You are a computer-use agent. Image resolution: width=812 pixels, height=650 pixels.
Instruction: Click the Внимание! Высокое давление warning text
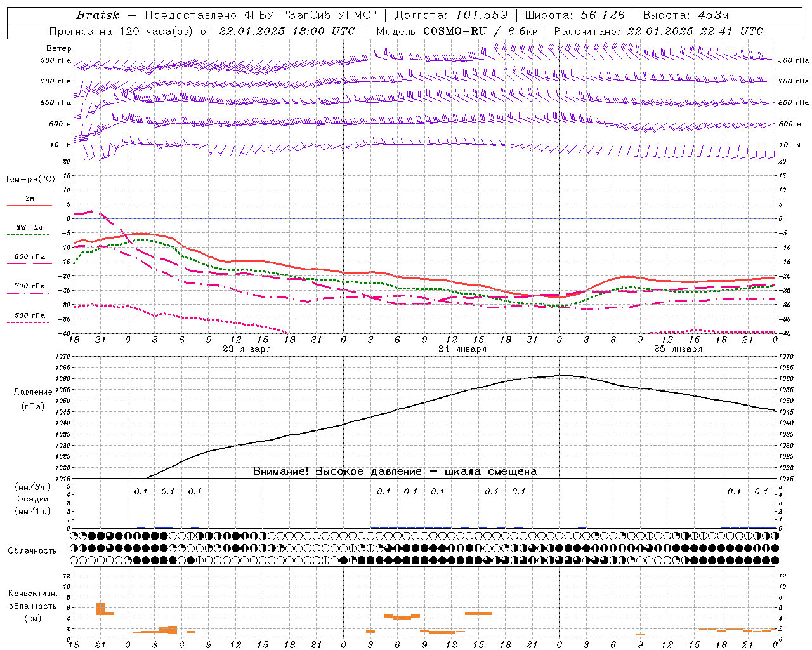(x=395, y=472)
